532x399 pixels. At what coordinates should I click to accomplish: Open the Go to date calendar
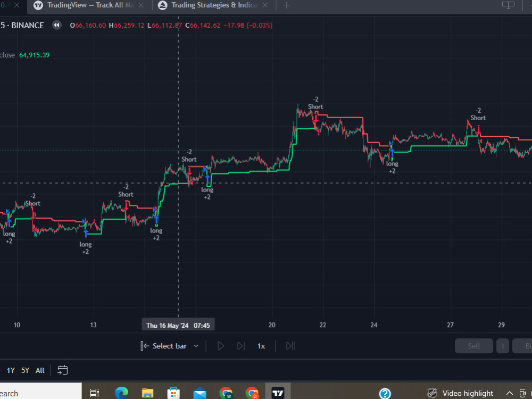[62, 370]
